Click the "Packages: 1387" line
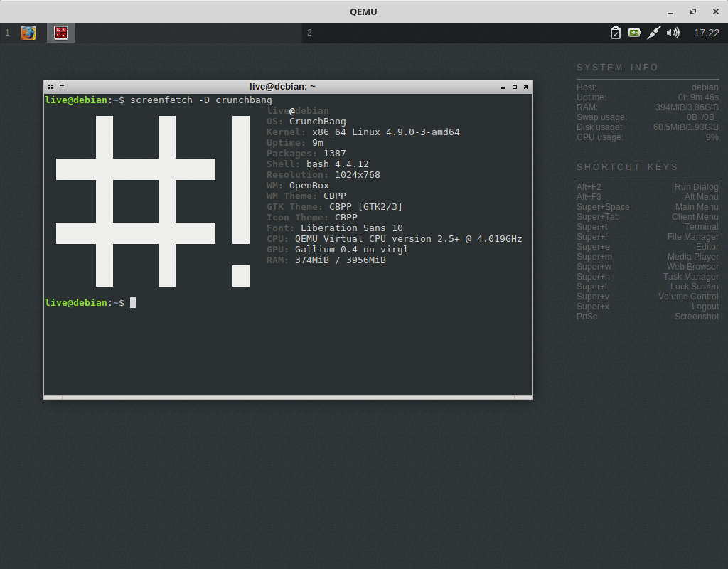Viewport: 728px width, 569px height. click(x=306, y=154)
